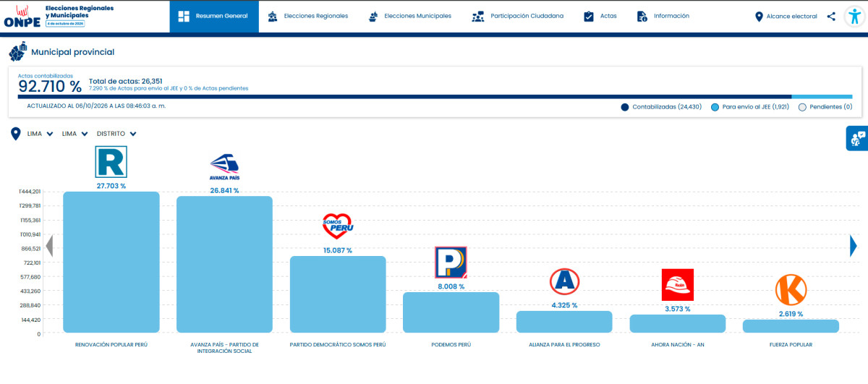Click the Podemos Perú P logo

(451, 263)
